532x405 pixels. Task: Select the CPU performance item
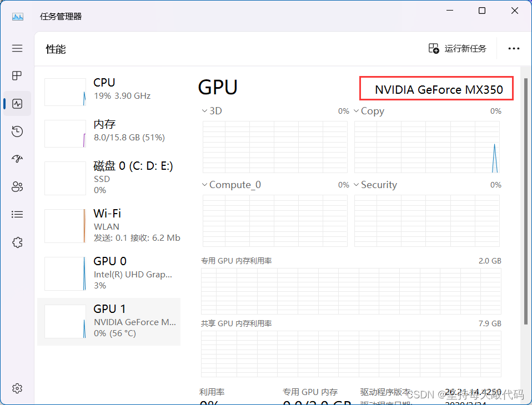pos(109,92)
